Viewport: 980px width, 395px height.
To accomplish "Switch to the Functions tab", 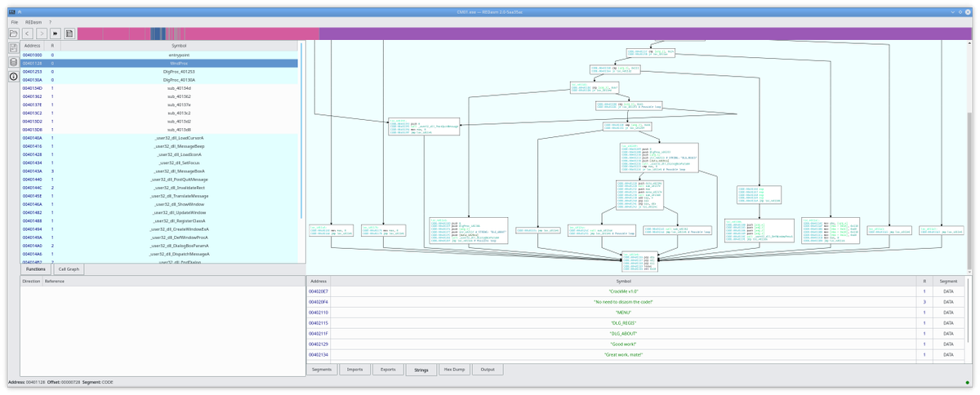I will pos(36,269).
